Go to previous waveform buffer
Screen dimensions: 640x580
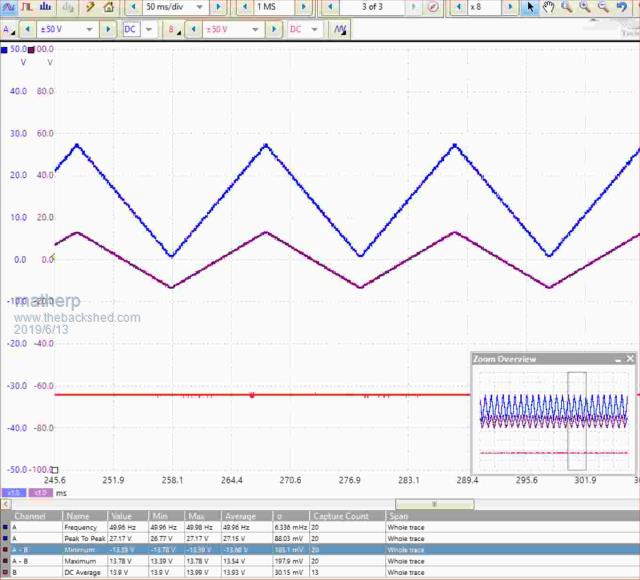330,7
